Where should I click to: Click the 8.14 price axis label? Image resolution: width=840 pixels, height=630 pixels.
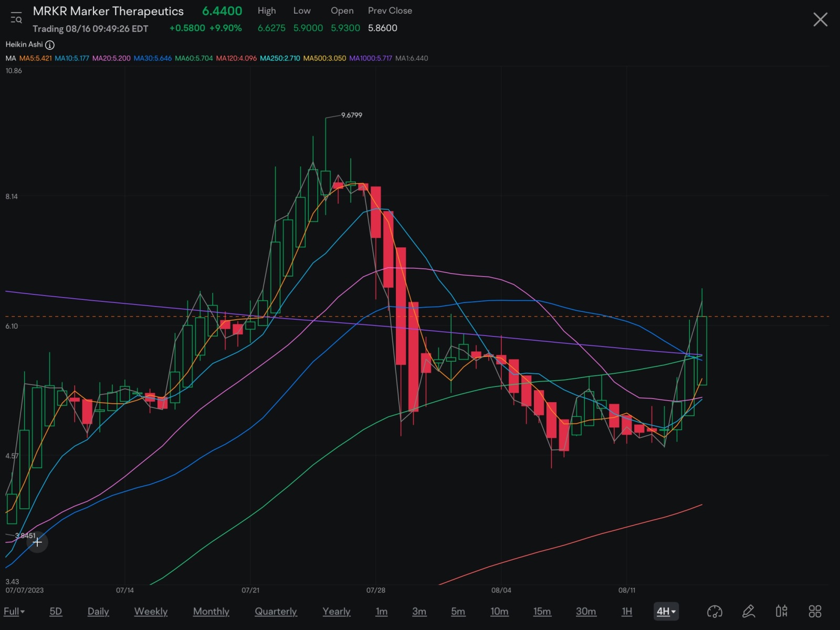[12, 197]
